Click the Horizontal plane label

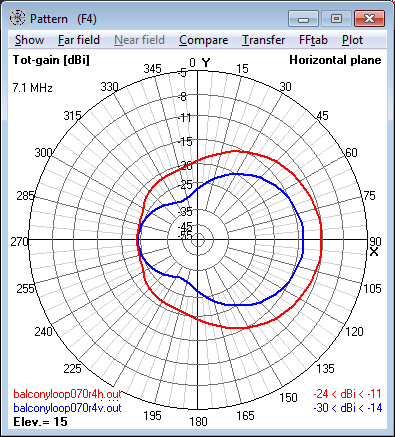click(x=335, y=60)
